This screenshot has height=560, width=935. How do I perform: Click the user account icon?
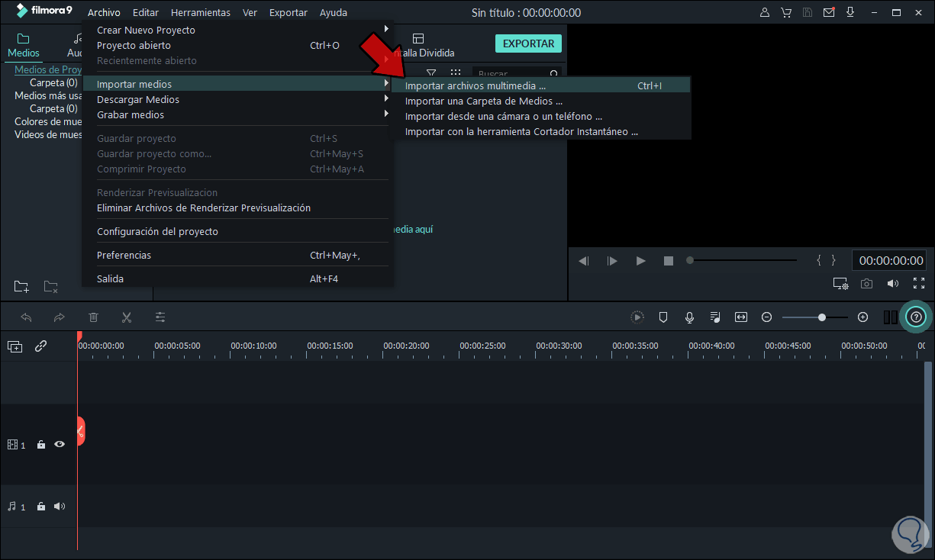point(764,12)
